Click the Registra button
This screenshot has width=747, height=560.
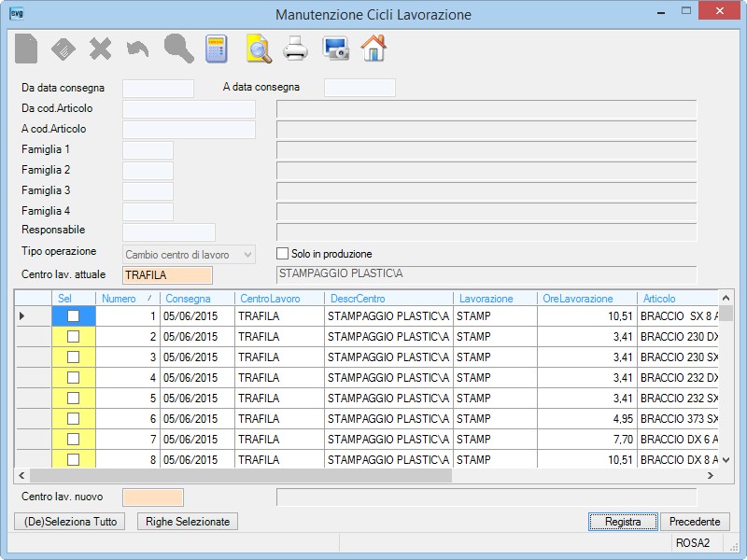(623, 522)
